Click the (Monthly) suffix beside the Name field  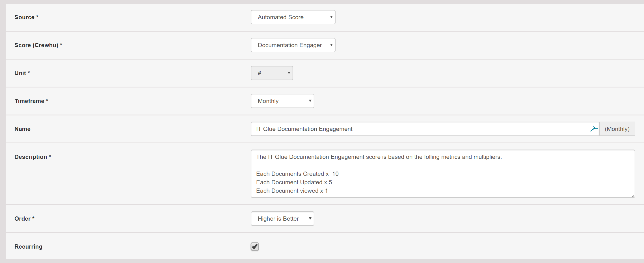pyautogui.click(x=617, y=129)
